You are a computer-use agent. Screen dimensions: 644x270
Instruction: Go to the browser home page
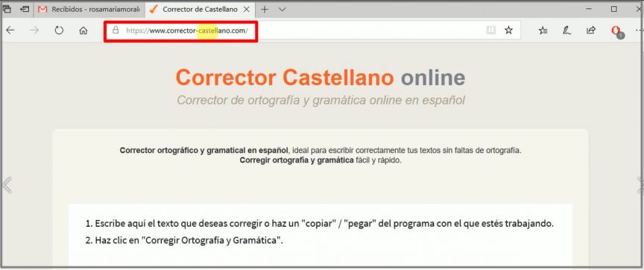click(83, 30)
